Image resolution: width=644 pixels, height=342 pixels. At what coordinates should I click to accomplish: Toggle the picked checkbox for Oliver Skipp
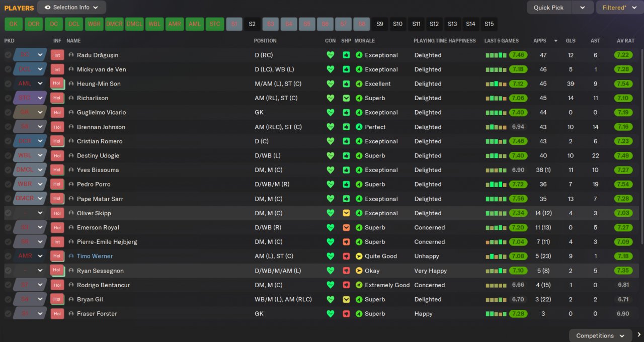(x=8, y=213)
